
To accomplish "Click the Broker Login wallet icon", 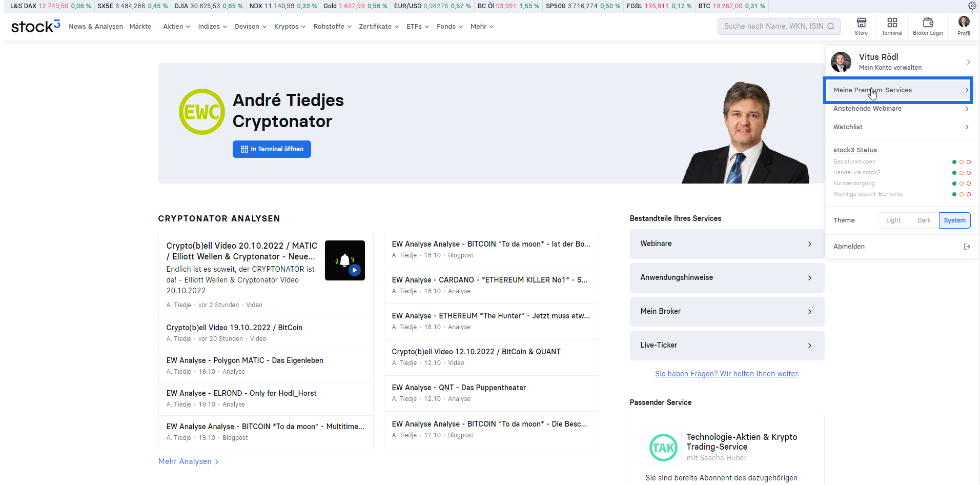I will click(928, 23).
